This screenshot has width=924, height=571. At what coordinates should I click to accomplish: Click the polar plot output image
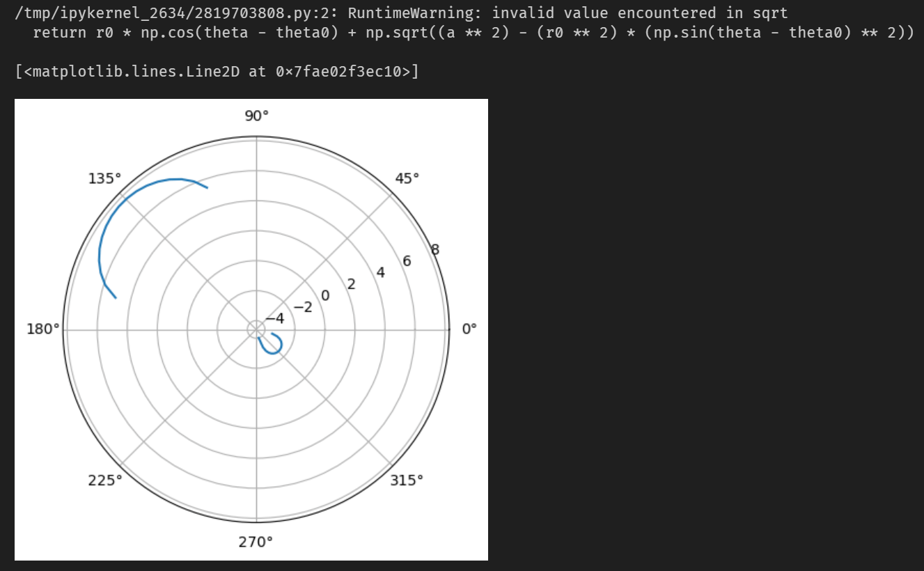click(251, 329)
